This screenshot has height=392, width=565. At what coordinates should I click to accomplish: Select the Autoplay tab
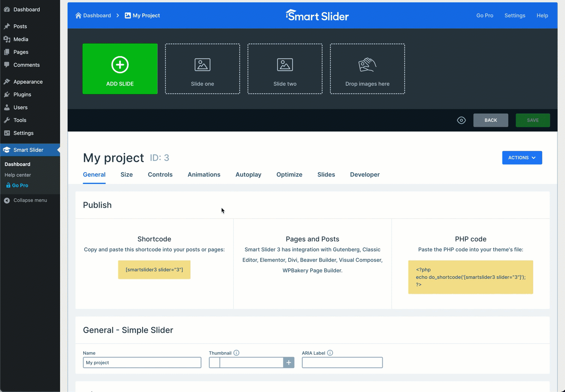click(248, 175)
